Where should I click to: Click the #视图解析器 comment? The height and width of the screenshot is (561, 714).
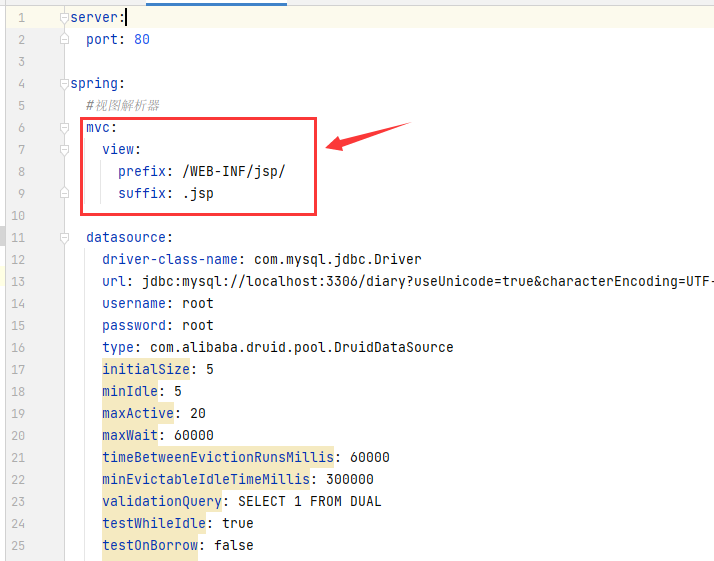coord(122,106)
